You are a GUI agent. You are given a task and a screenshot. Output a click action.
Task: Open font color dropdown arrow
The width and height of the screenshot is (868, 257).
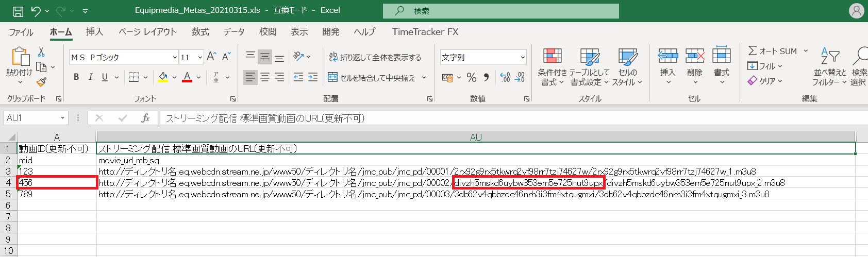(198, 77)
